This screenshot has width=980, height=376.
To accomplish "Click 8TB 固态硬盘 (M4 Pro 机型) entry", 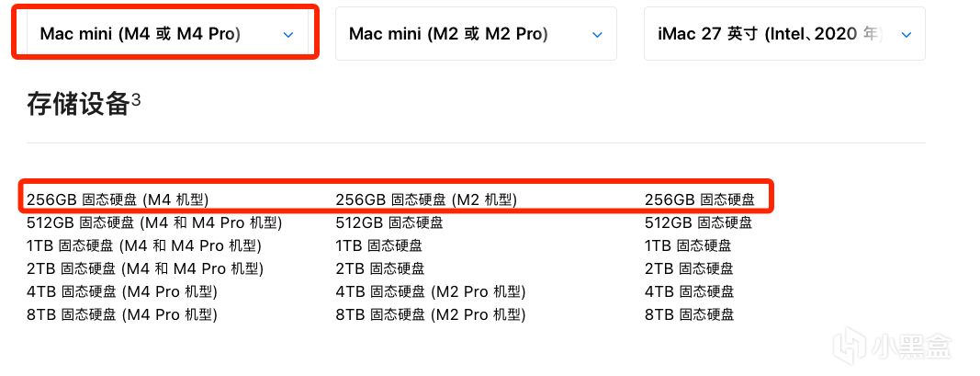I will (121, 314).
